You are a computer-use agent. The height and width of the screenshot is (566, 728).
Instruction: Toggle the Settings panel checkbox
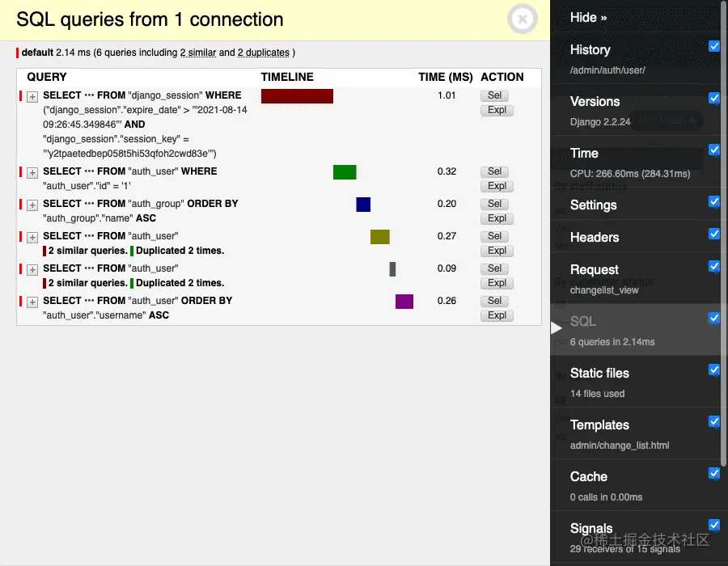(714, 201)
